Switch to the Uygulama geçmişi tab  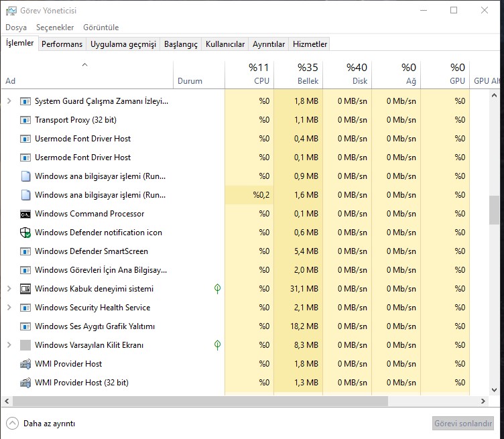[x=123, y=44]
